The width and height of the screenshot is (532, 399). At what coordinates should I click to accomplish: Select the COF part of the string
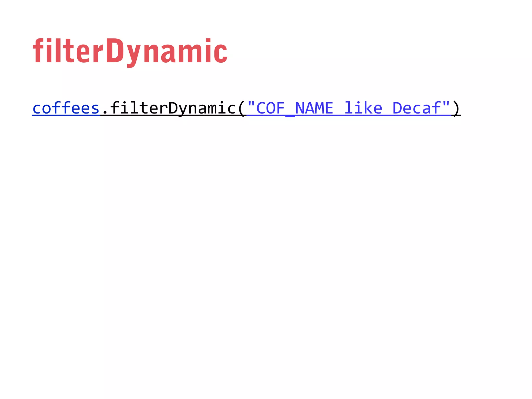point(270,108)
